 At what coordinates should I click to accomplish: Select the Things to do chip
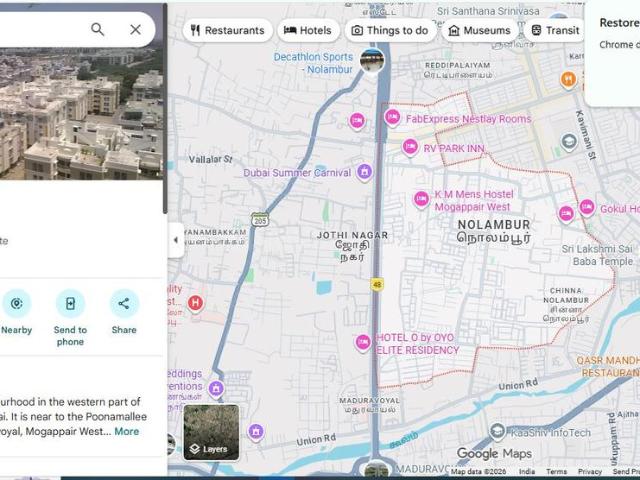[390, 31]
